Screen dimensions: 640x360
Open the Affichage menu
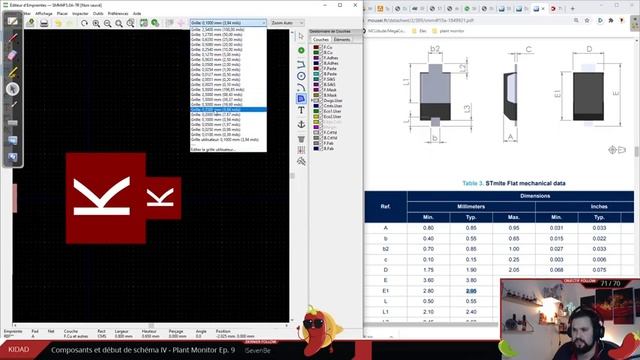(44, 13)
